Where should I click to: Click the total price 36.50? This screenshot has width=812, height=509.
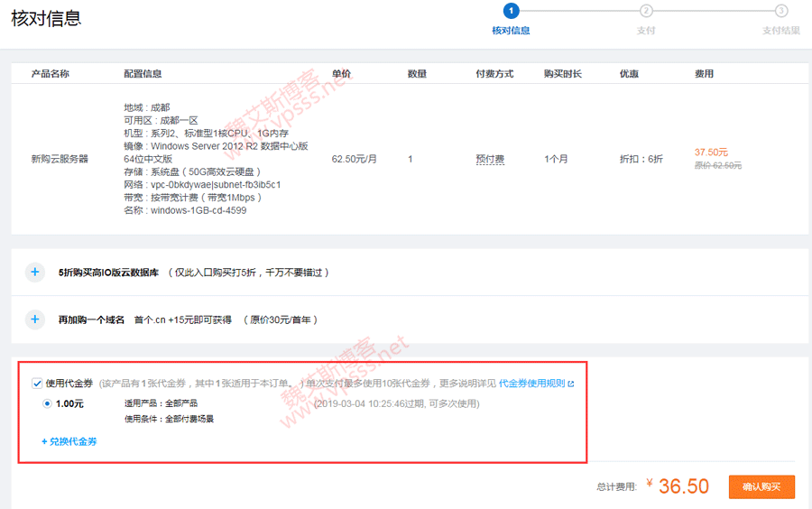(x=683, y=486)
